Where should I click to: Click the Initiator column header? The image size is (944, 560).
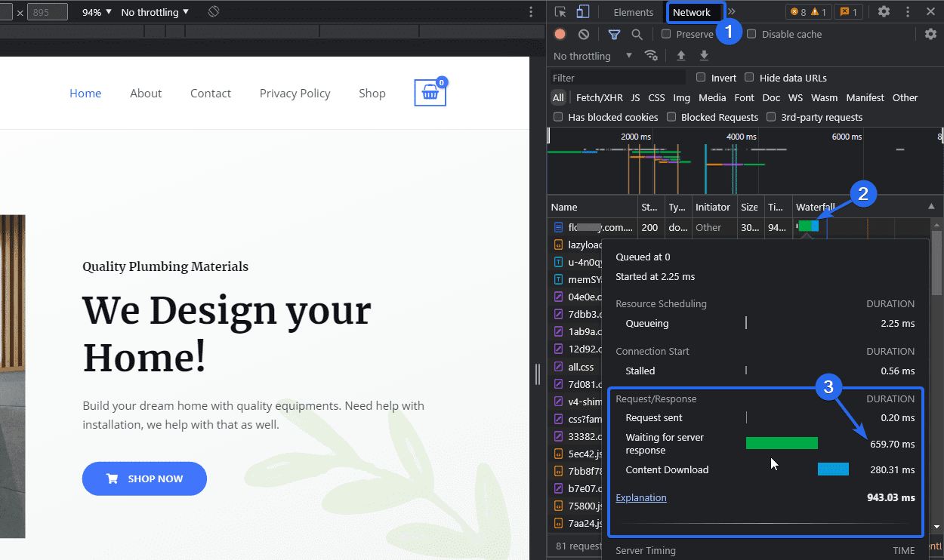coord(714,207)
